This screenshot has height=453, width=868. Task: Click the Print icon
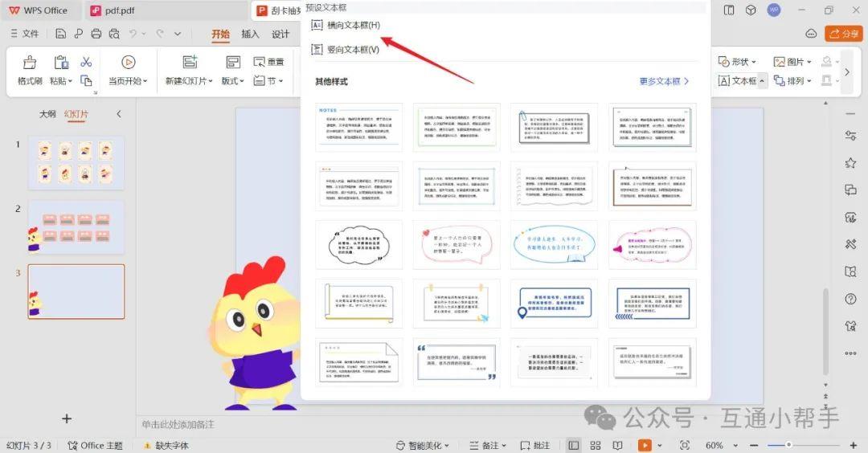tap(96, 34)
